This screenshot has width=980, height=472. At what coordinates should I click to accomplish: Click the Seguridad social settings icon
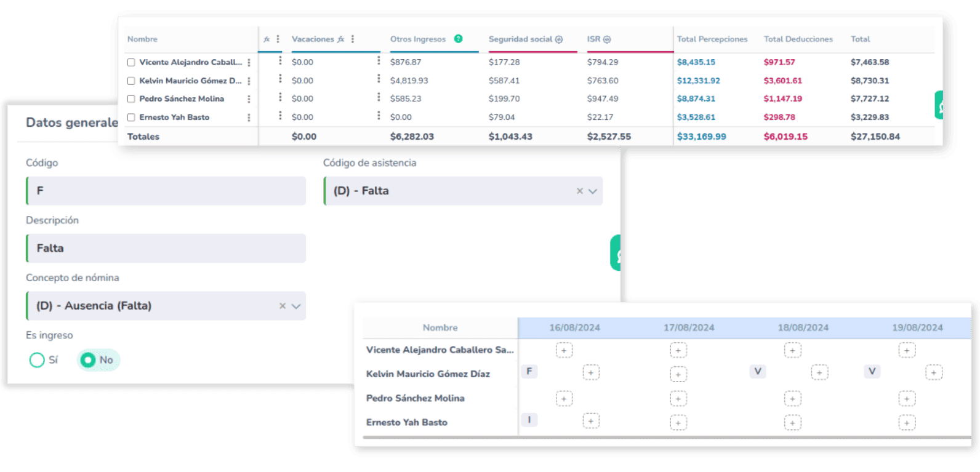point(559,39)
